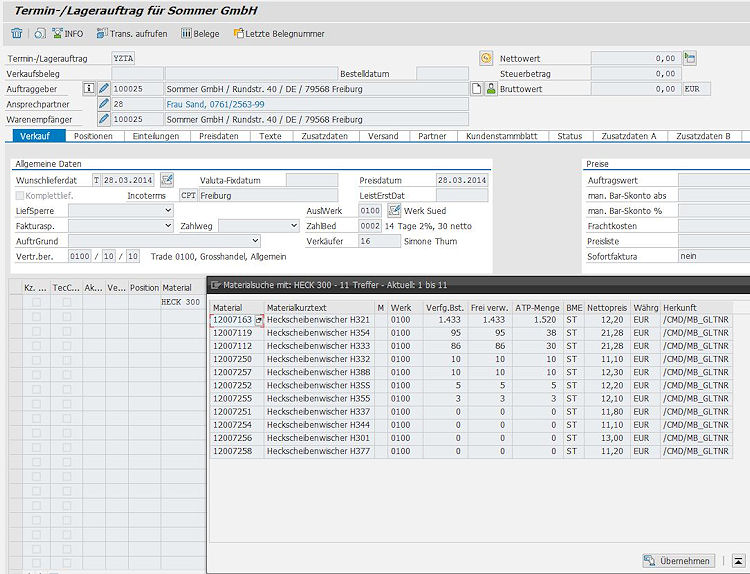Click the Materialkurztext column header
This screenshot has width=750, height=574.
point(319,308)
